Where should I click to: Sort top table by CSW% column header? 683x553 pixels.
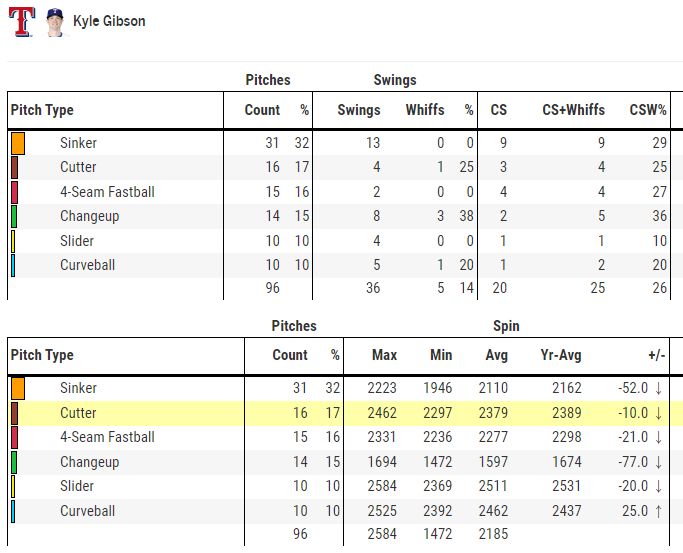tap(648, 110)
